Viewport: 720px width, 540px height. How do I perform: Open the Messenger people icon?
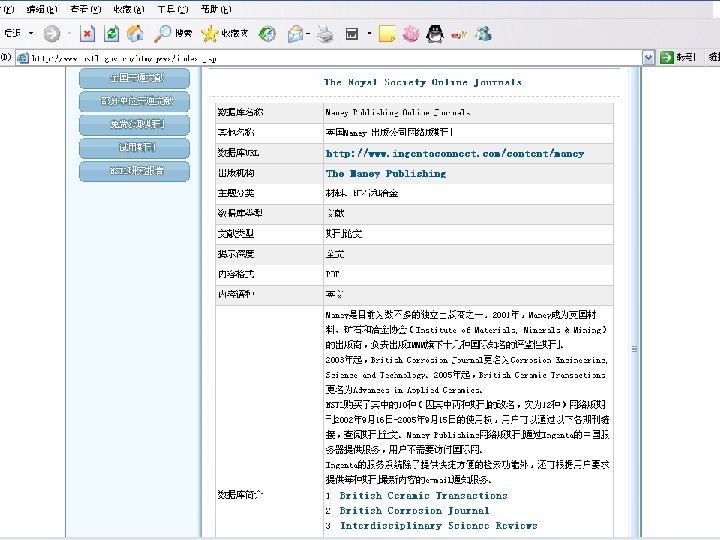[x=483, y=34]
